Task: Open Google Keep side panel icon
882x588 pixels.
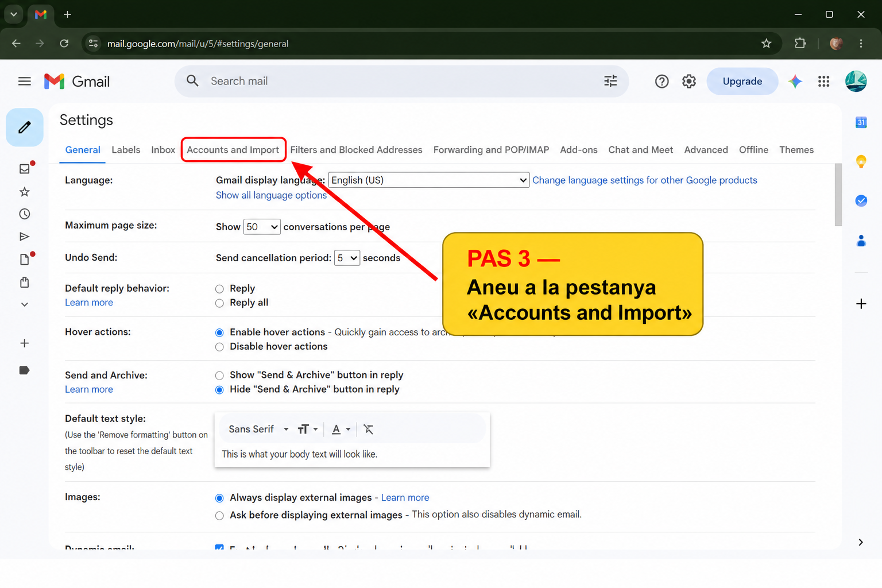Action: (x=861, y=161)
